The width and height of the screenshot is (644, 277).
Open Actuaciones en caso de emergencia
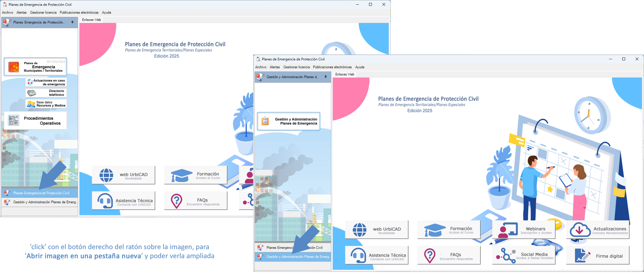(46, 82)
